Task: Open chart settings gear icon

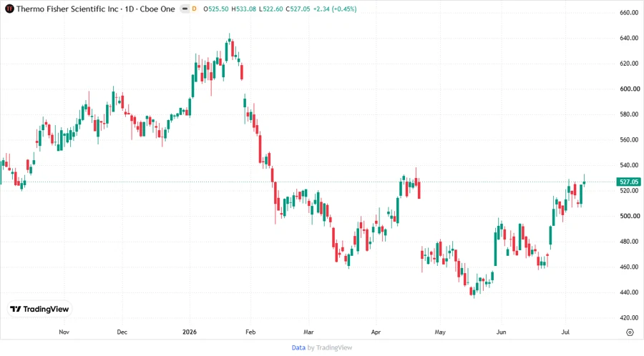Action: pyautogui.click(x=630, y=332)
